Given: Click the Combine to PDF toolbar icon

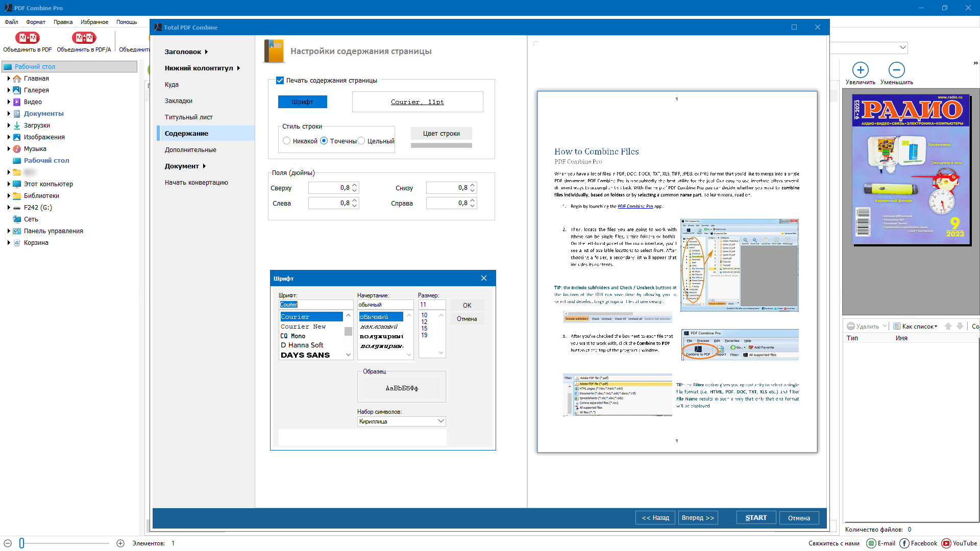Looking at the screenshot, I should (x=27, y=38).
